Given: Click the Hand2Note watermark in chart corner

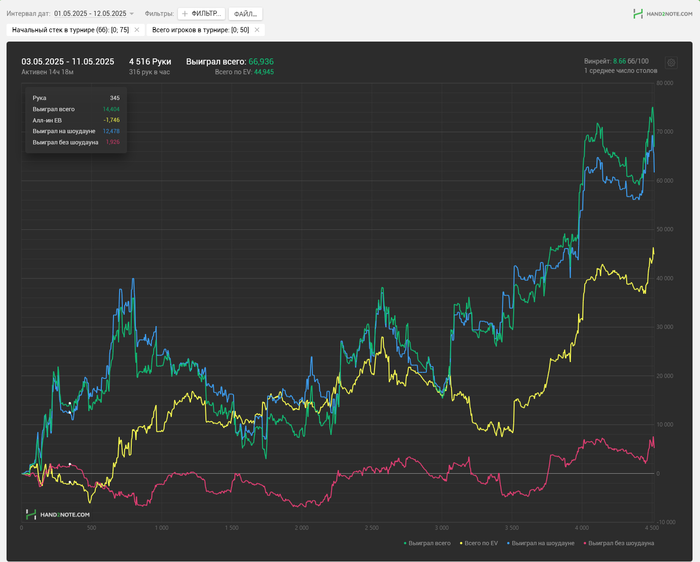Looking at the screenshot, I should pos(58,514).
